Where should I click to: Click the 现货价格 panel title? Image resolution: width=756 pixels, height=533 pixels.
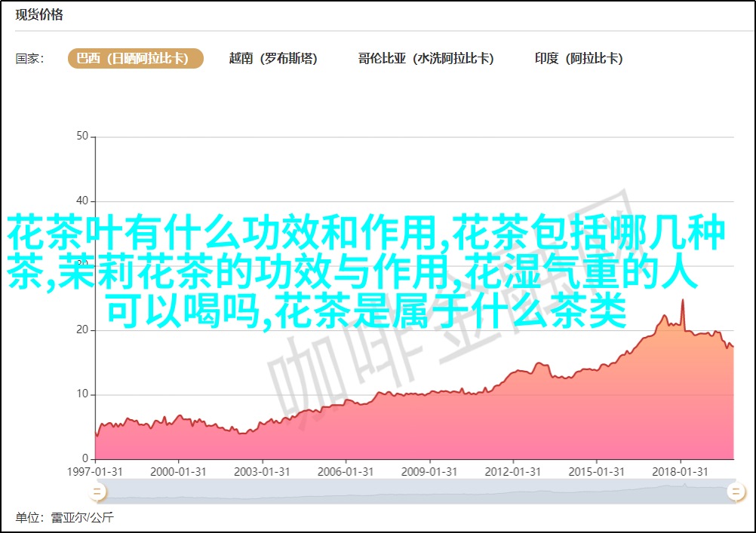tap(39, 15)
